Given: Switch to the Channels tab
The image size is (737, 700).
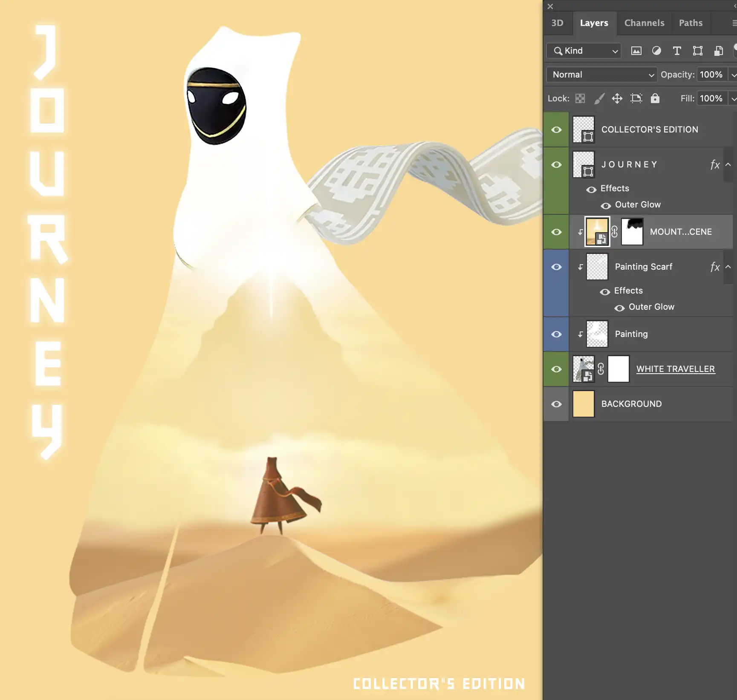Looking at the screenshot, I should 644,23.
